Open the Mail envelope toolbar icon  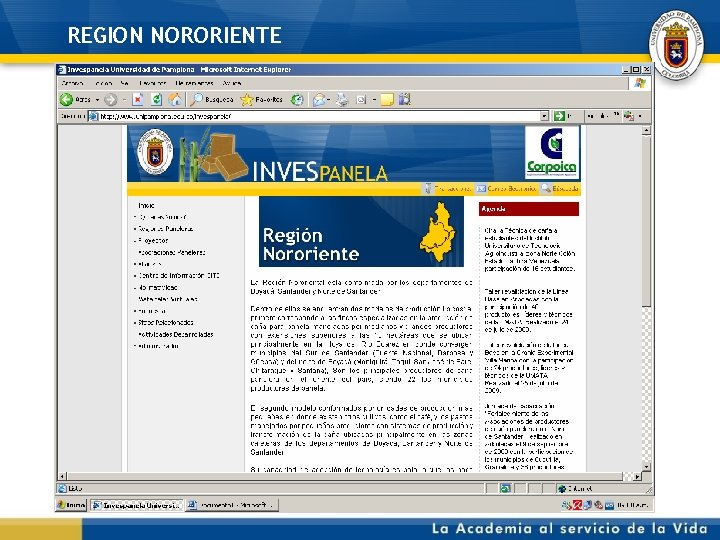(x=319, y=99)
